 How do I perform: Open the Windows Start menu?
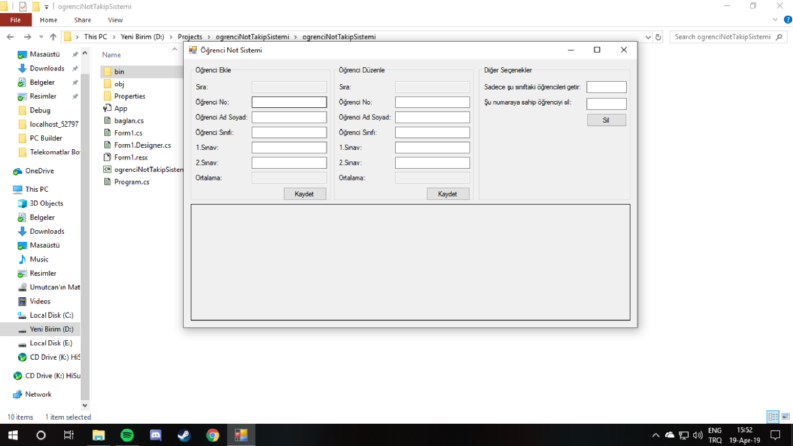(13, 435)
